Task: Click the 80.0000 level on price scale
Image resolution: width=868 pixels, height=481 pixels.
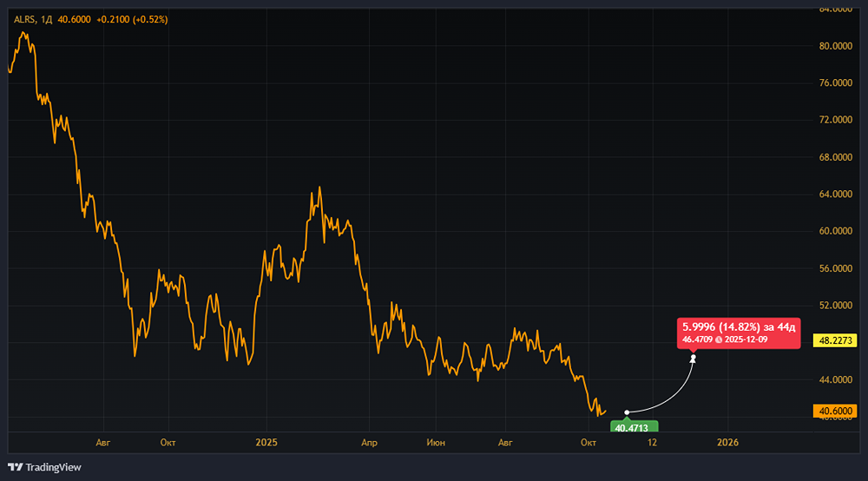Action: (x=837, y=46)
